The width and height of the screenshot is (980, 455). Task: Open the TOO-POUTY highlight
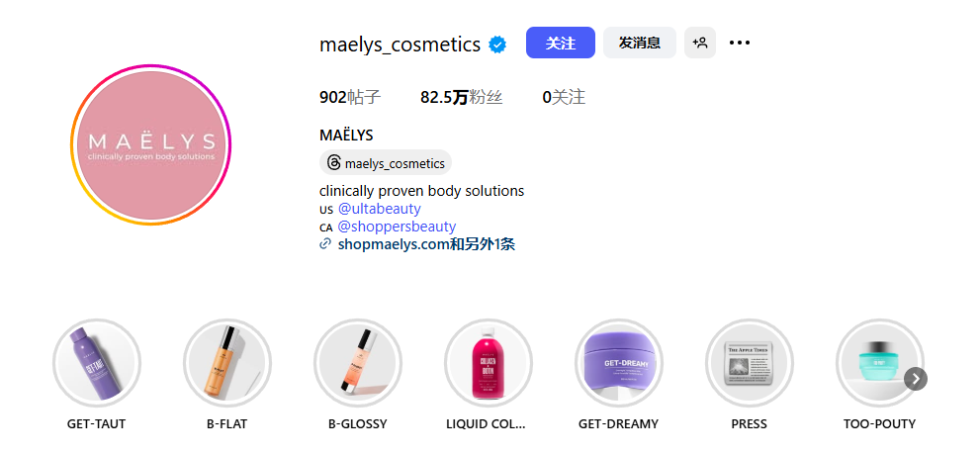pyautogui.click(x=880, y=362)
